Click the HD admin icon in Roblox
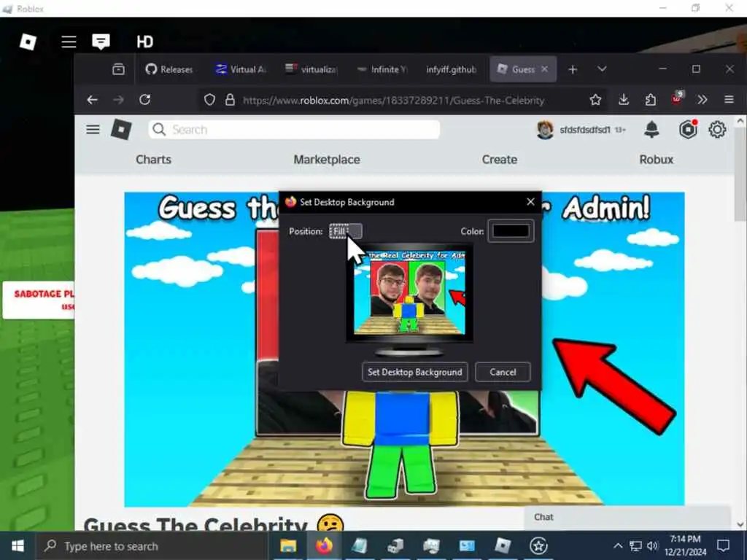Image resolution: width=747 pixels, height=560 pixels. 145,42
